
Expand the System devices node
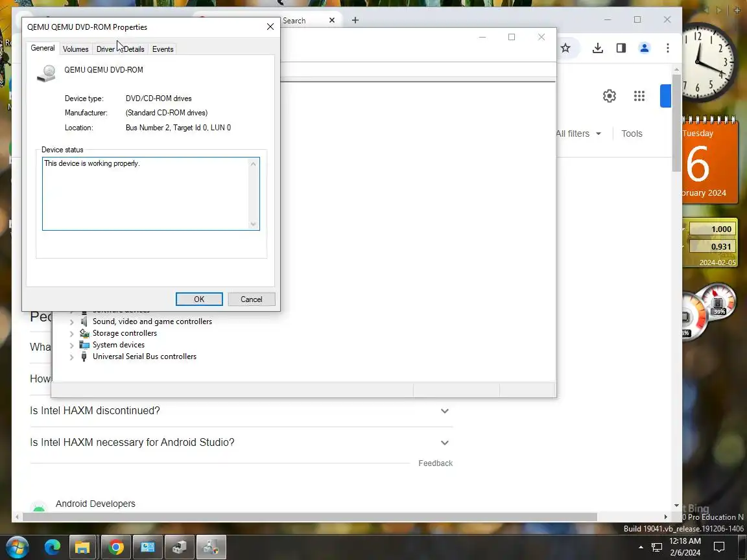tap(72, 345)
